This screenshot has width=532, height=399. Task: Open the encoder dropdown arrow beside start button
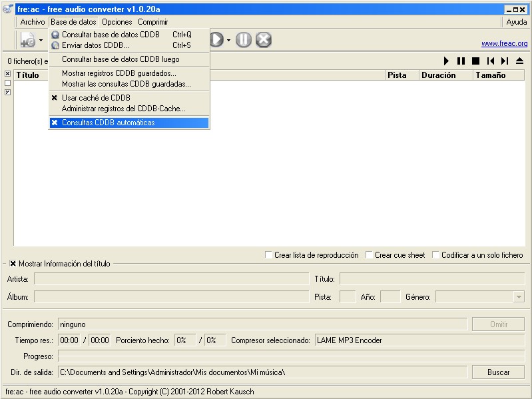coord(228,40)
